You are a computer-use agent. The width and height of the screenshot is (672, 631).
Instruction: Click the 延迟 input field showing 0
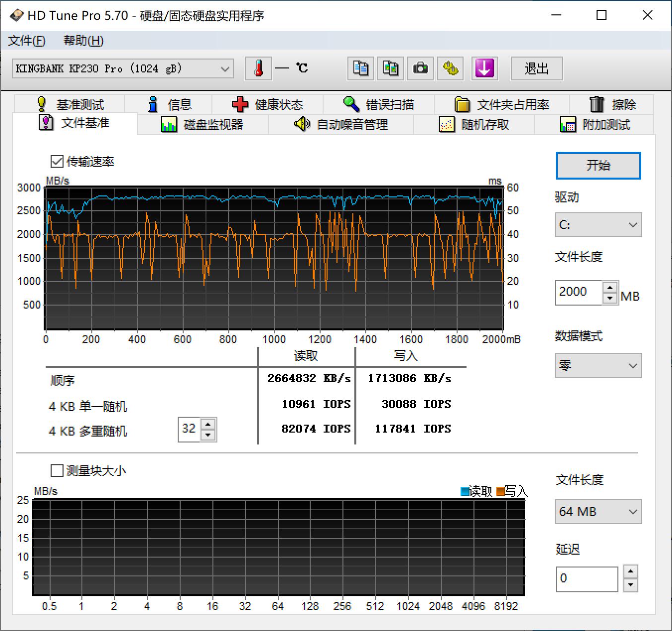(587, 578)
